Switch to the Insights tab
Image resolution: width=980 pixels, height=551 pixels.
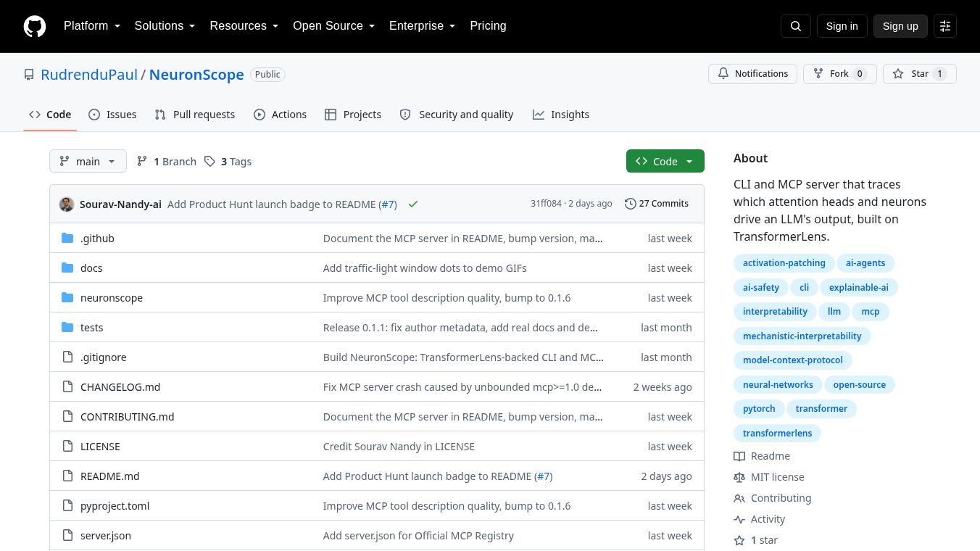click(x=561, y=115)
